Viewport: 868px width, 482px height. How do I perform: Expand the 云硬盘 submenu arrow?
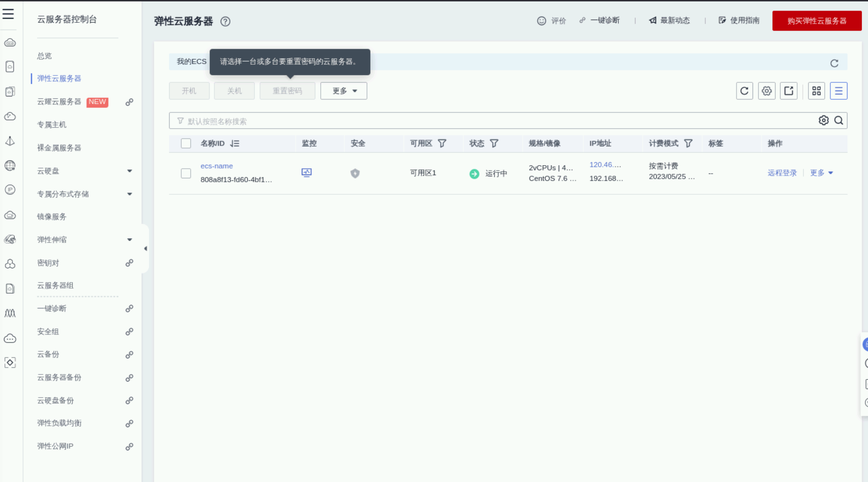point(130,171)
